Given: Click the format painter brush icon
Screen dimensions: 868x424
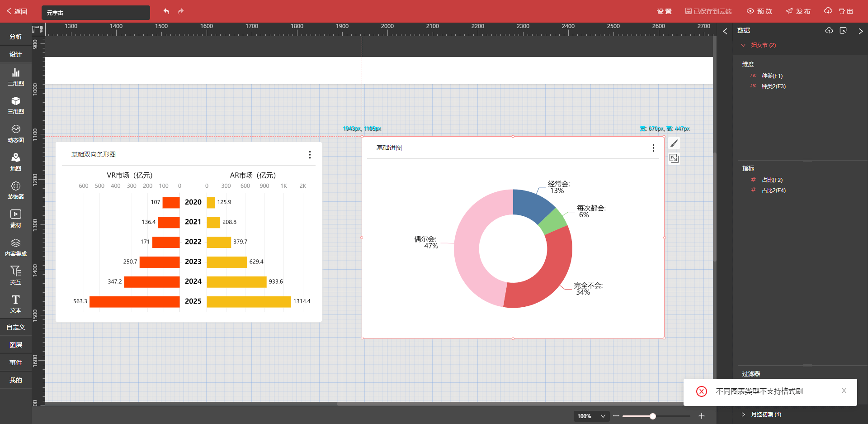Looking at the screenshot, I should pos(674,143).
